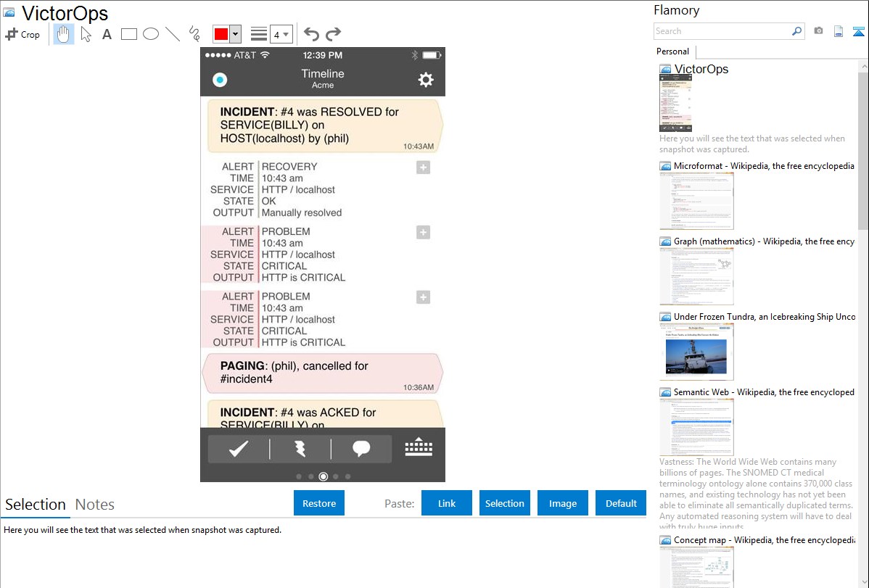The width and height of the screenshot is (869, 588).
Task: Undo the last annotation
Action: click(x=311, y=34)
